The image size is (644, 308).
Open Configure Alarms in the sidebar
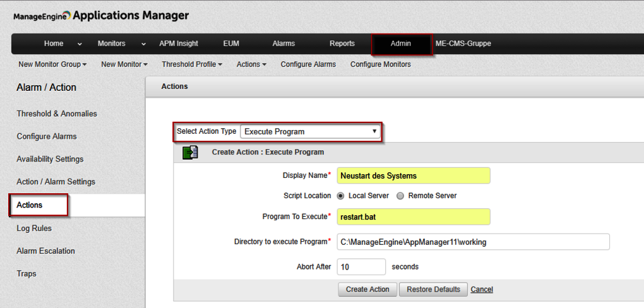coord(47,136)
